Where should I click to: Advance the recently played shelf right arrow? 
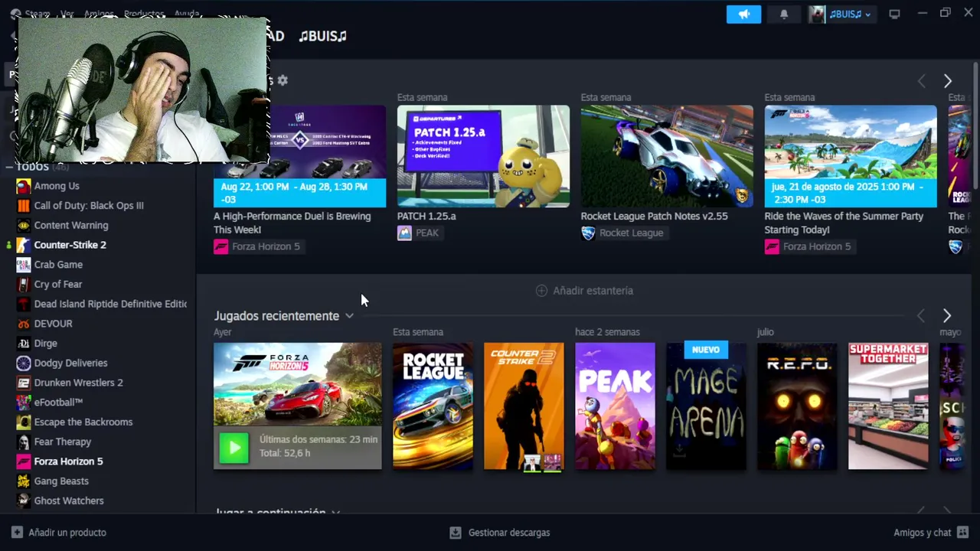pos(947,316)
